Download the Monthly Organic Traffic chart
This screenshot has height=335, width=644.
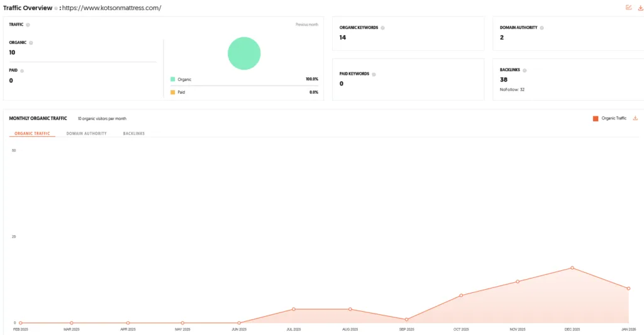635,118
